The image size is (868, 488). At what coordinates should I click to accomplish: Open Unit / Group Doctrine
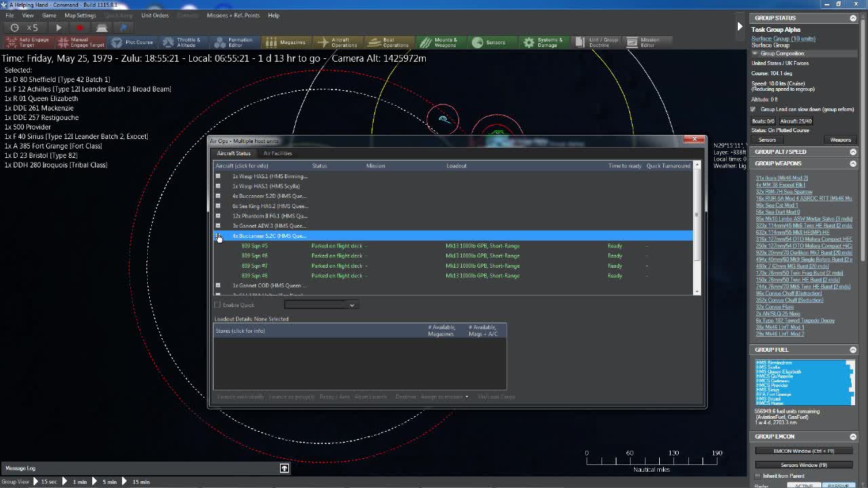point(597,42)
